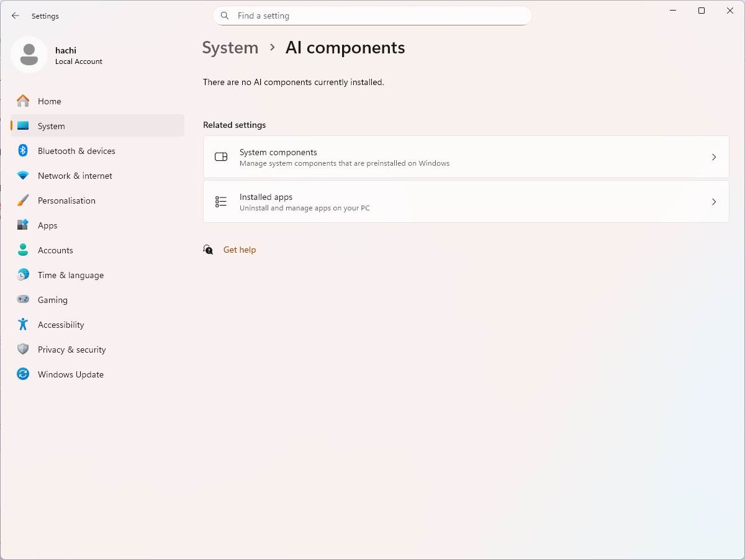Screen dimensions: 745x560
Task: Open System components card
Action: click(x=466, y=157)
